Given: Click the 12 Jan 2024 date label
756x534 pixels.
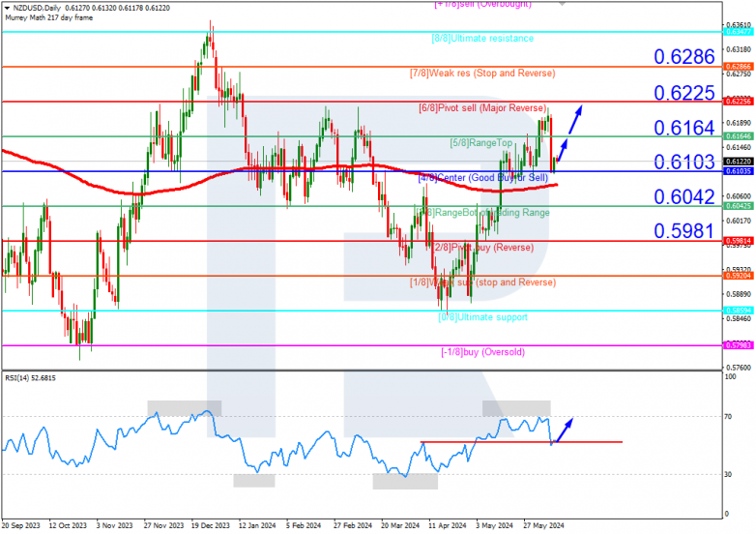Looking at the screenshot, I should coord(257,526).
